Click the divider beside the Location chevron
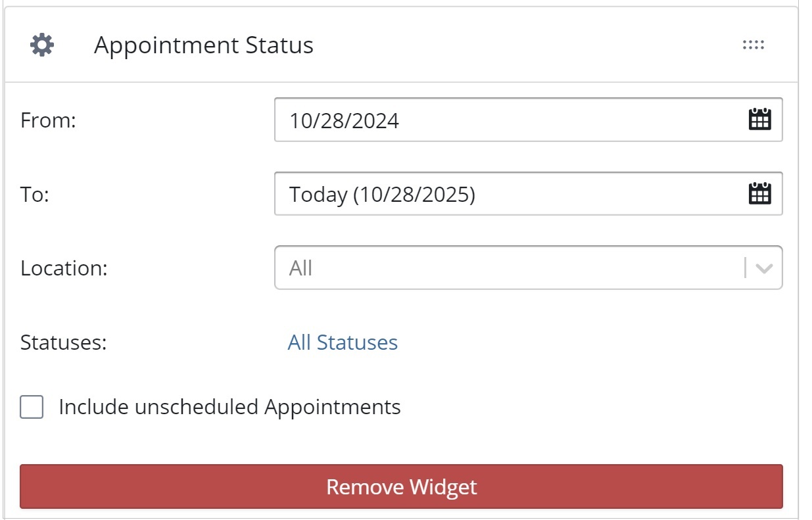This screenshot has width=812, height=520. coord(745,268)
